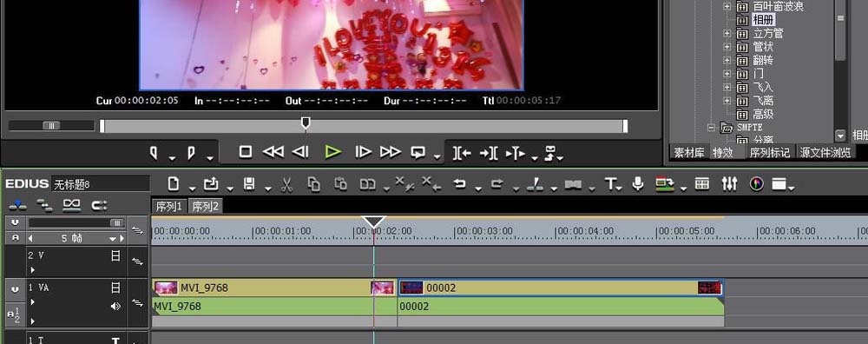The image size is (868, 344).
Task: Create a new sequence with New icon
Action: pos(174,184)
